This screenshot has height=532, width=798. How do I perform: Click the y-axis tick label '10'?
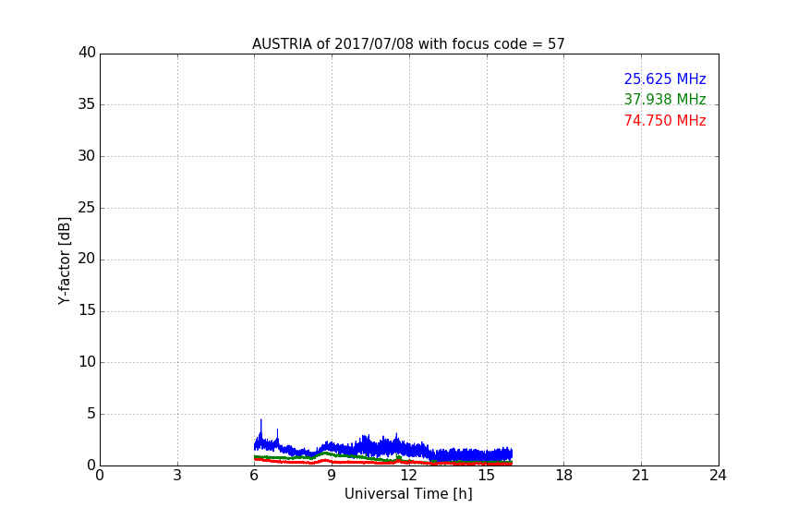[87, 362]
